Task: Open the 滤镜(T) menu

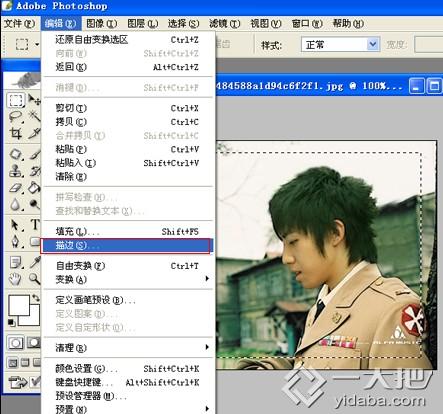Action: click(x=224, y=23)
